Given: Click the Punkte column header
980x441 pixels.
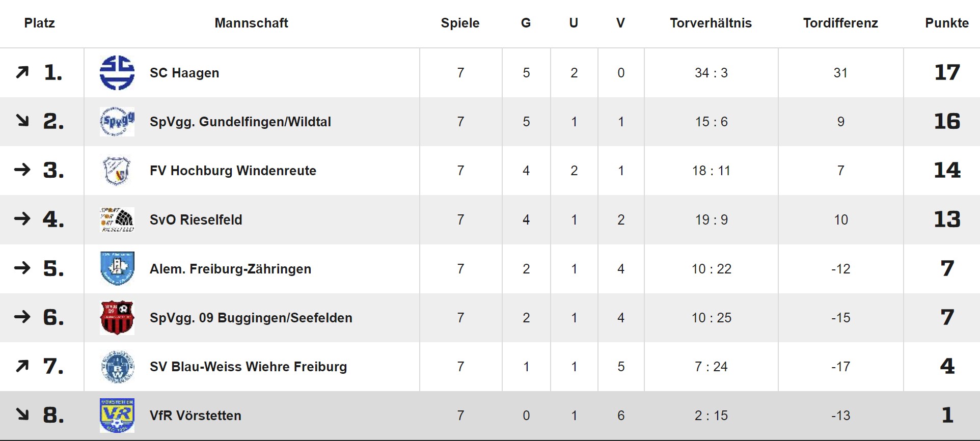Looking at the screenshot, I should 947,23.
